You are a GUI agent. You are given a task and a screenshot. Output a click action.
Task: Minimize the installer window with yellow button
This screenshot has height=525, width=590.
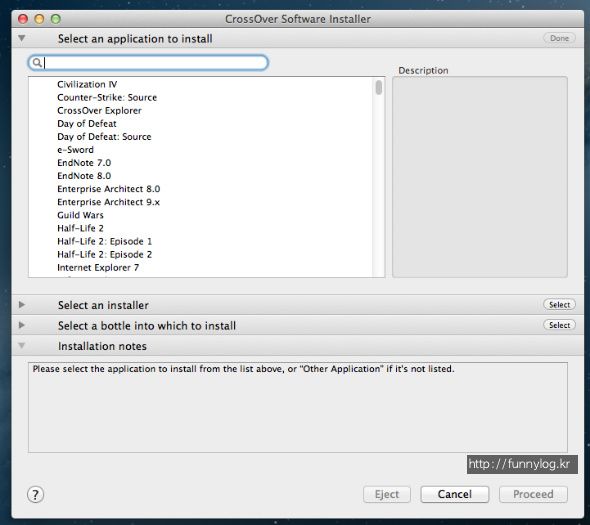(39, 19)
